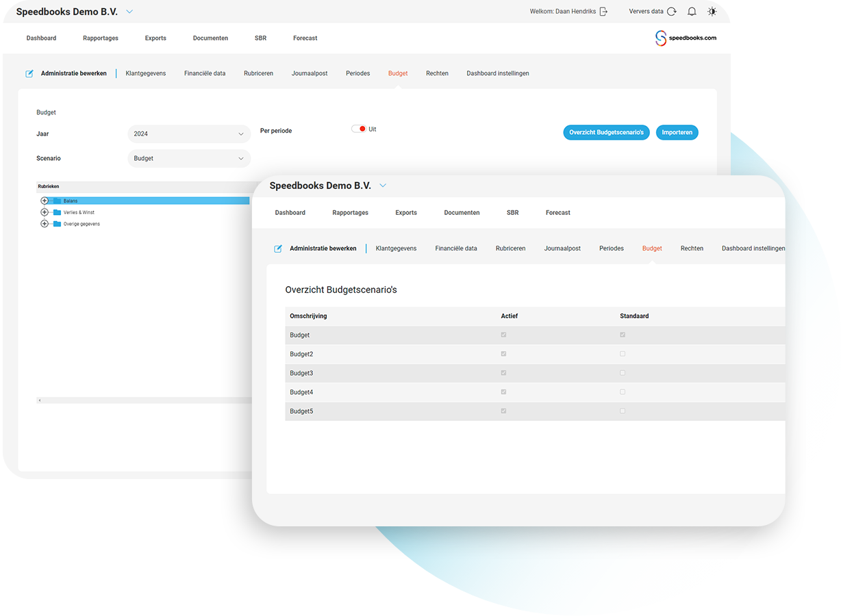Image resolution: width=841 pixels, height=616 pixels.
Task: Expand the Overige gegevens tree node
Action: point(45,224)
